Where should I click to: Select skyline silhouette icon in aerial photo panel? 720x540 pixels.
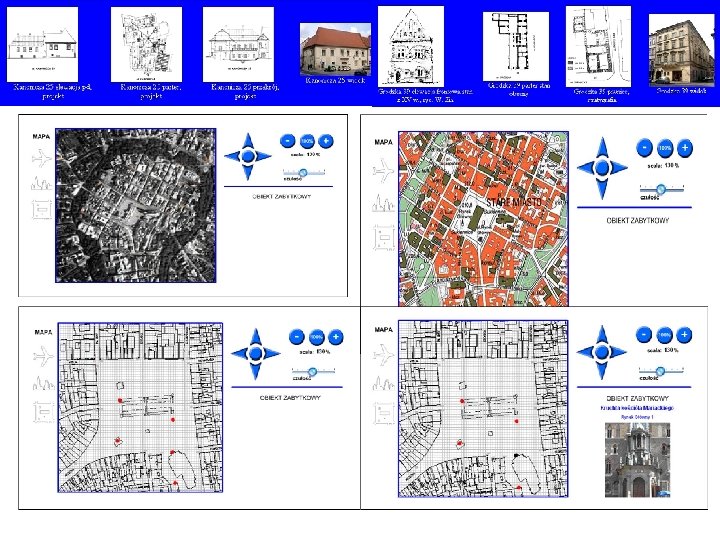(41, 184)
